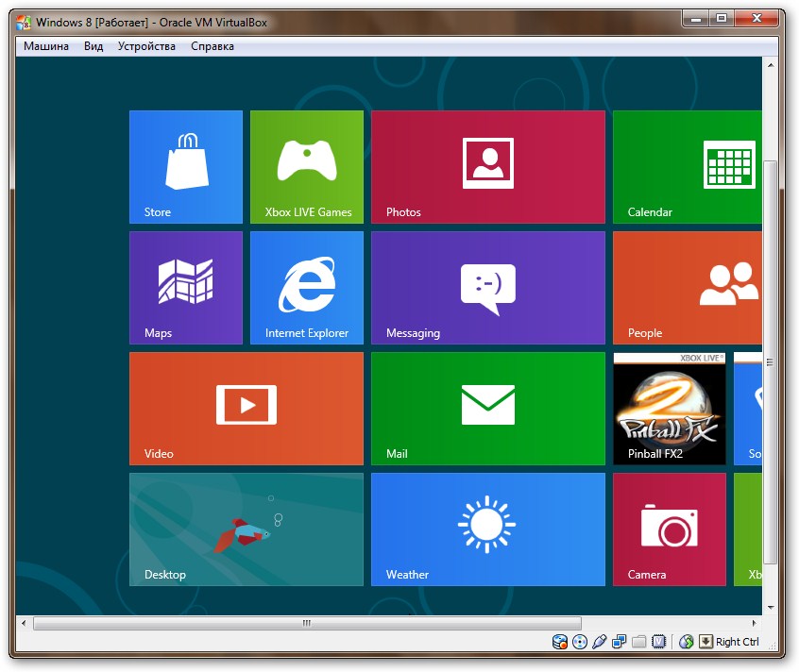799x672 pixels.
Task: Click the vertical scrollbar thumb
Action: (771, 362)
